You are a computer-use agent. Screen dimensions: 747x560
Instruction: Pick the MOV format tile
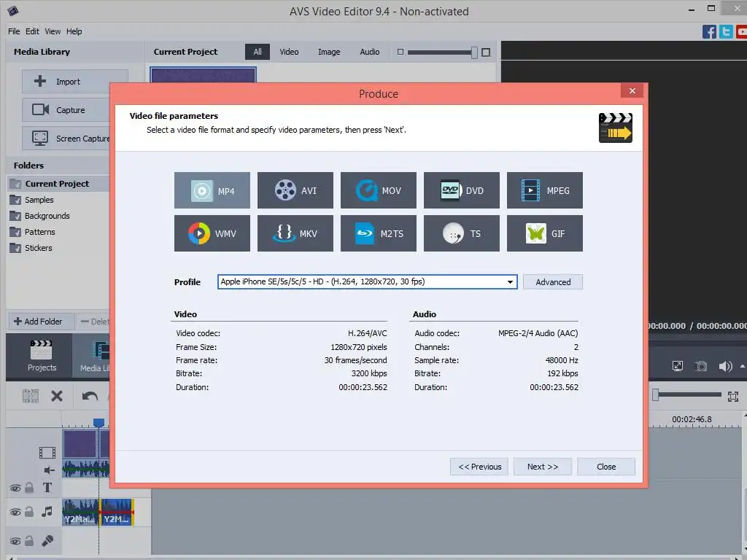[379, 190]
